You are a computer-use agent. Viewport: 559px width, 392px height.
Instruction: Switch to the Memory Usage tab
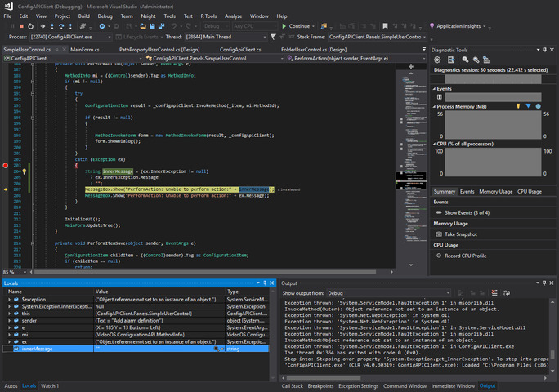[495, 191]
